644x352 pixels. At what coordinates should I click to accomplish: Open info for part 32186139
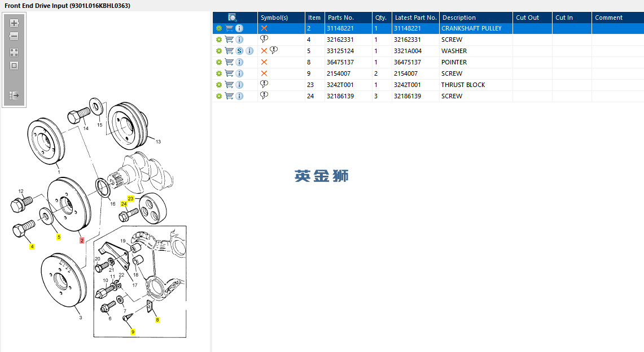point(239,96)
